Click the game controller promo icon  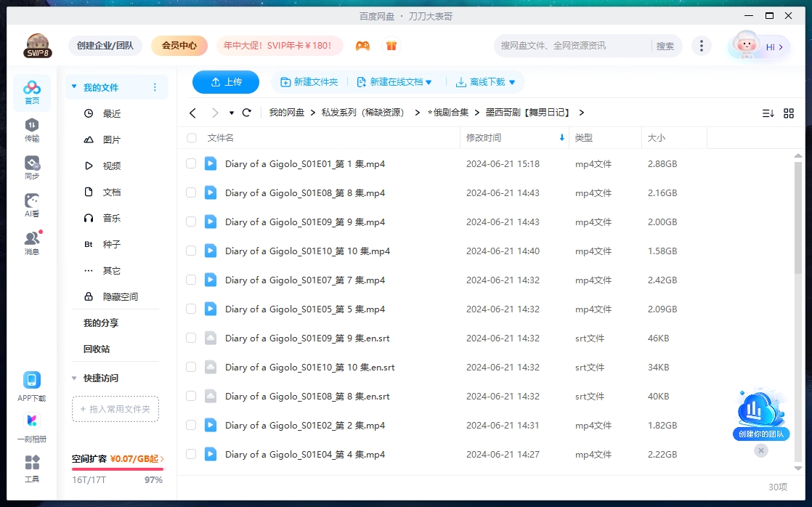362,45
